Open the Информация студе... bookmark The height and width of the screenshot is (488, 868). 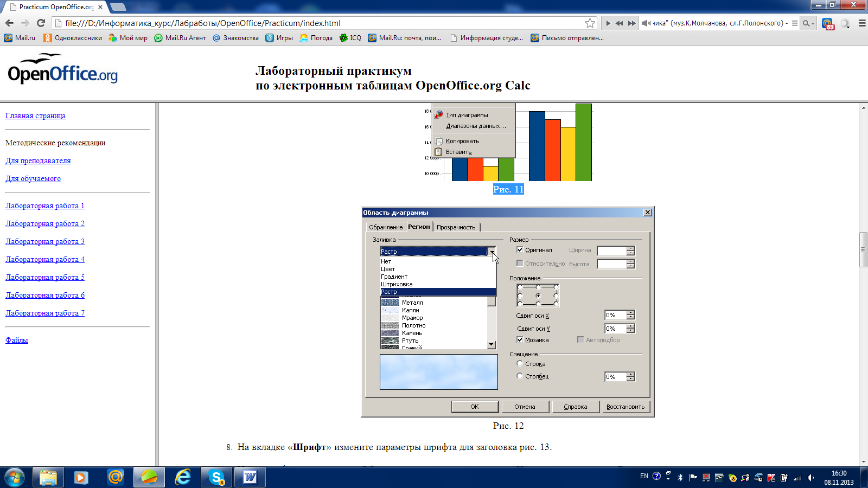coord(487,38)
